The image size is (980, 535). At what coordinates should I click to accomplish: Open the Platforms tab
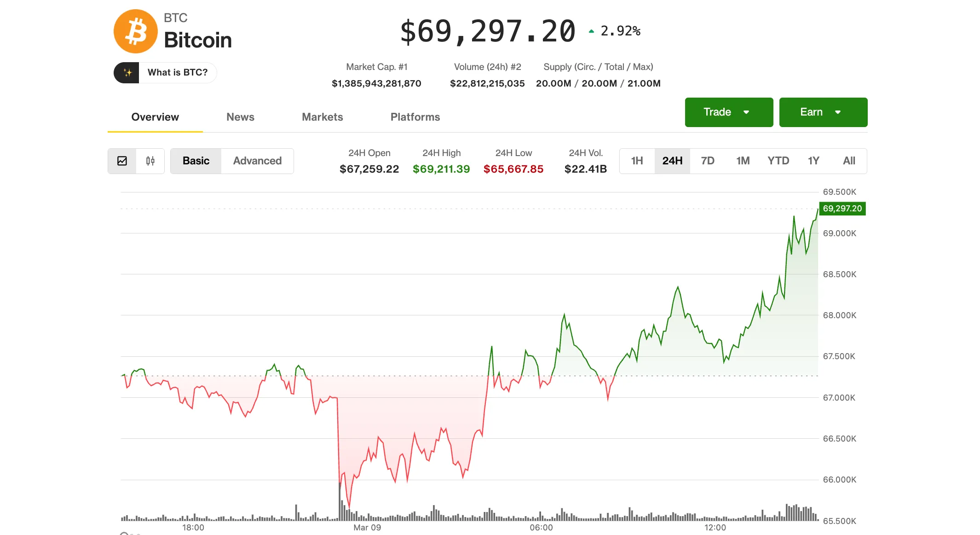(x=415, y=117)
